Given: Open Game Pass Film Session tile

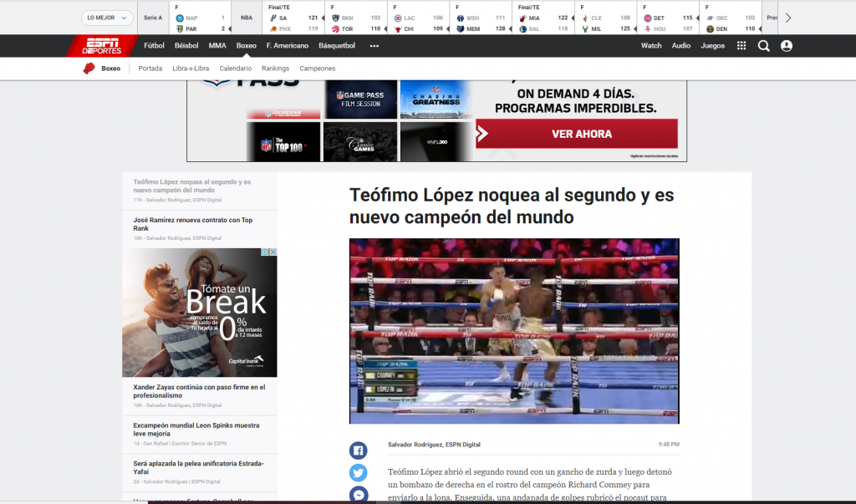Looking at the screenshot, I should (361, 99).
